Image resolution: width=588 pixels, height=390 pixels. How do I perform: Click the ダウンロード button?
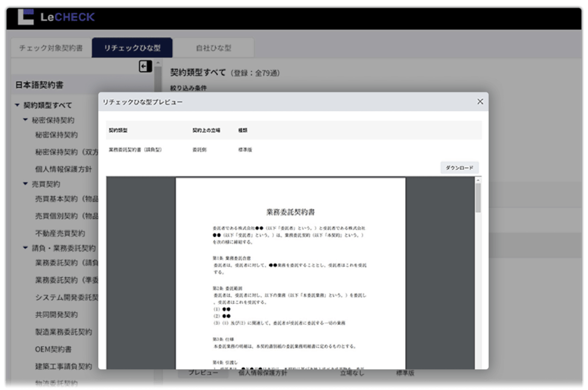pyautogui.click(x=459, y=168)
